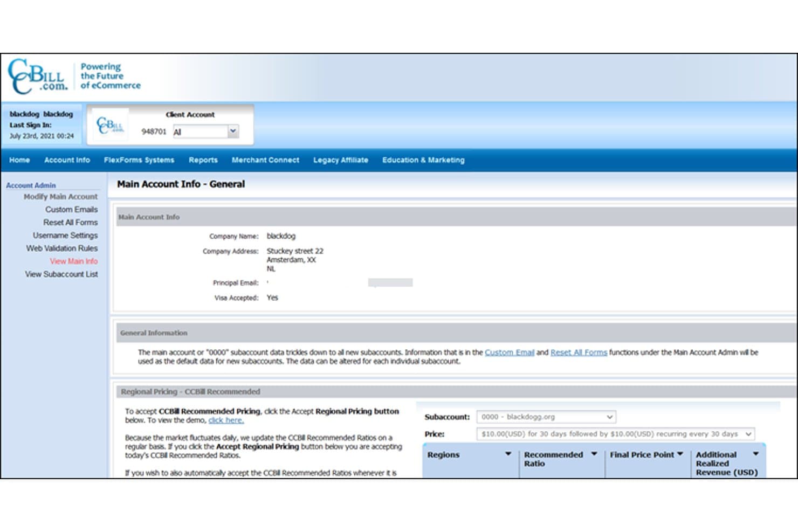Sort by Additional Realized Revenue column arrow
The height and width of the screenshot is (532, 798).
tap(755, 454)
